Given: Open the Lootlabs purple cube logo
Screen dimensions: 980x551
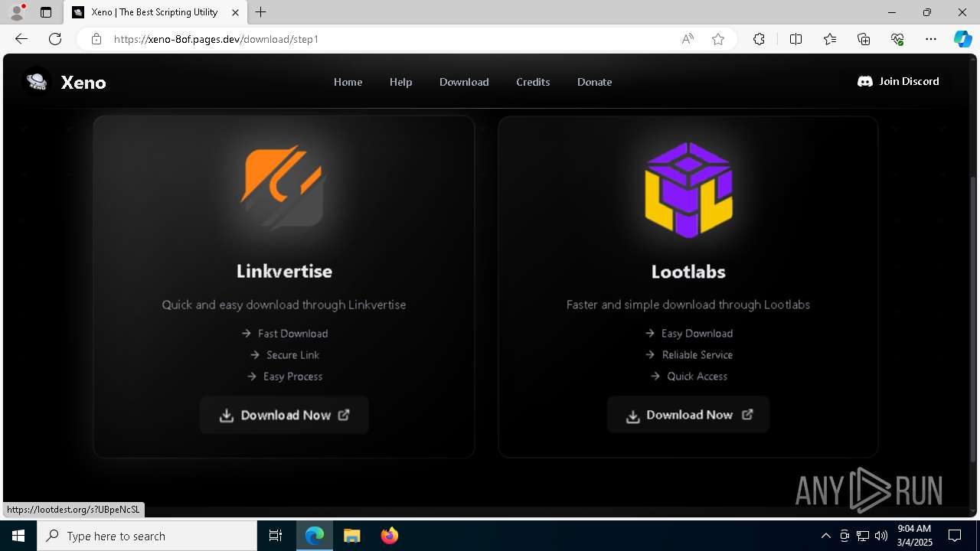Looking at the screenshot, I should point(688,190).
